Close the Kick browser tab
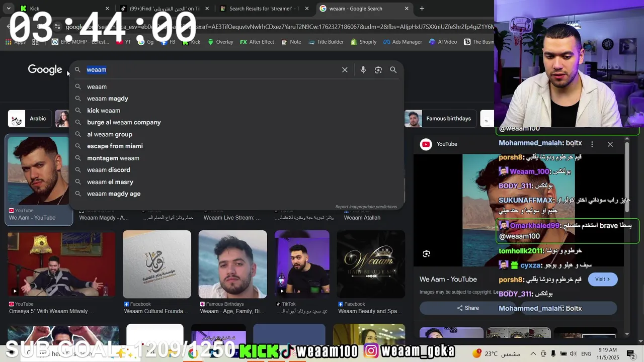The height and width of the screenshot is (362, 644). 107,9
